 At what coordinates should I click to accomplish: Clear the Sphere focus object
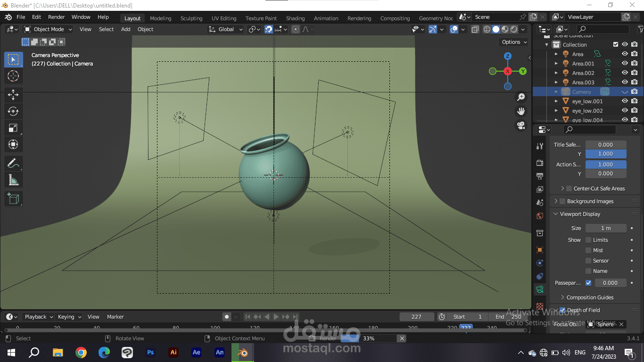coord(621,324)
